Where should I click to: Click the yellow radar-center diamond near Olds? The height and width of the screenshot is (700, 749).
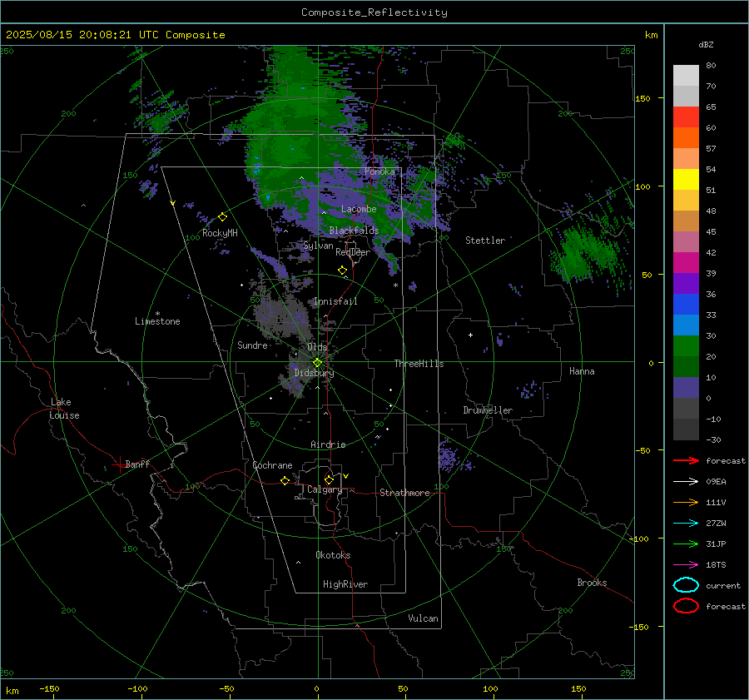317,363
